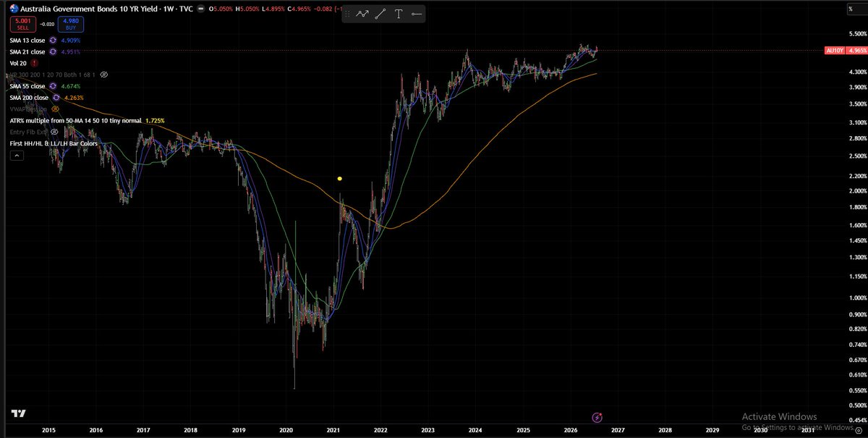Viewport: 868px width, 438px height.
Task: Click the 4.263% SMA 200 value
Action: [x=74, y=98]
